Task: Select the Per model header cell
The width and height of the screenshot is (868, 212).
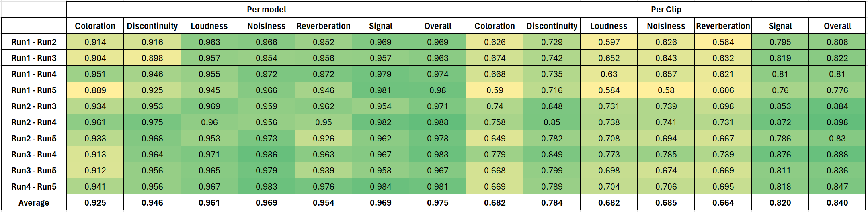Action: click(266, 9)
